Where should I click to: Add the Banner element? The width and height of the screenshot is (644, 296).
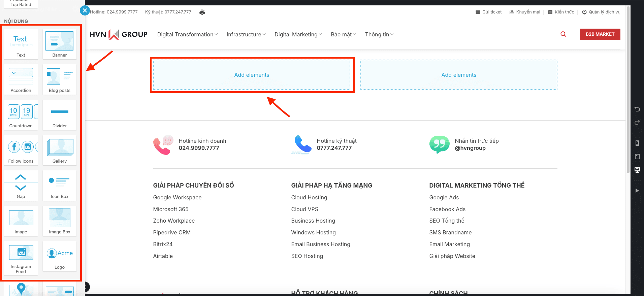[x=60, y=44]
